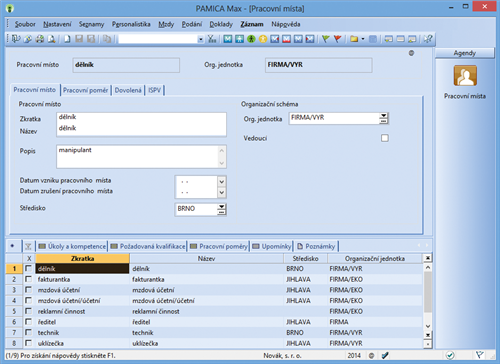Open the Personalistika menu
The image size is (500, 364).
(131, 24)
